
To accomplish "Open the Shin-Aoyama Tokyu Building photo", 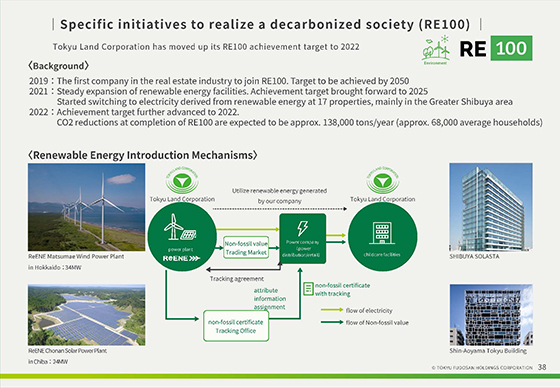I will 491,315.
